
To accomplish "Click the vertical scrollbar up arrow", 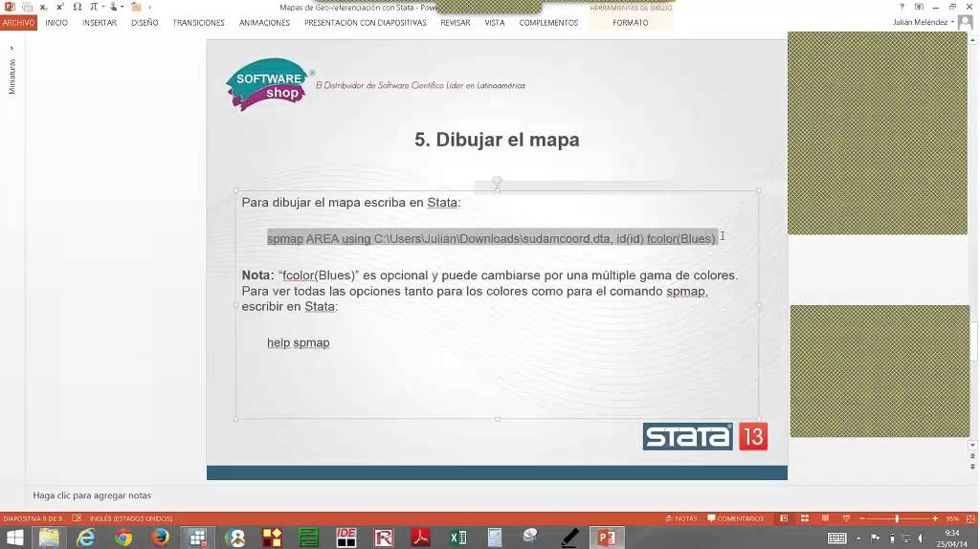I will point(972,39).
